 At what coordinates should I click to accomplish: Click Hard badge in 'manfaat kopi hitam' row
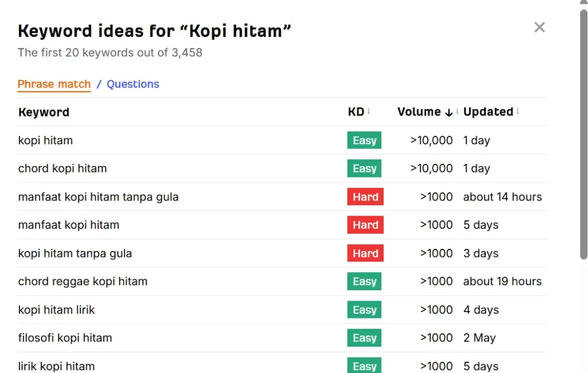tap(365, 225)
